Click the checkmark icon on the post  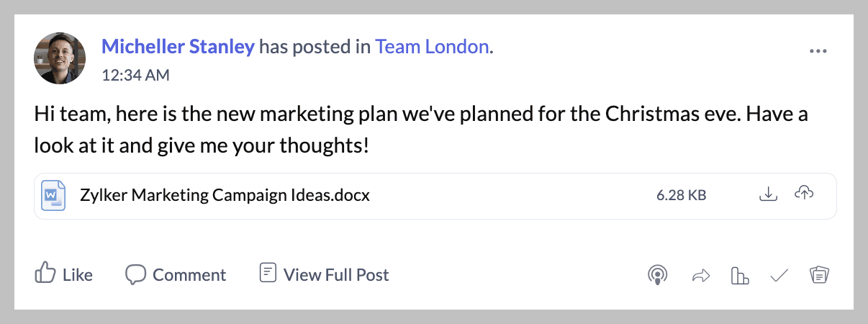[779, 275]
